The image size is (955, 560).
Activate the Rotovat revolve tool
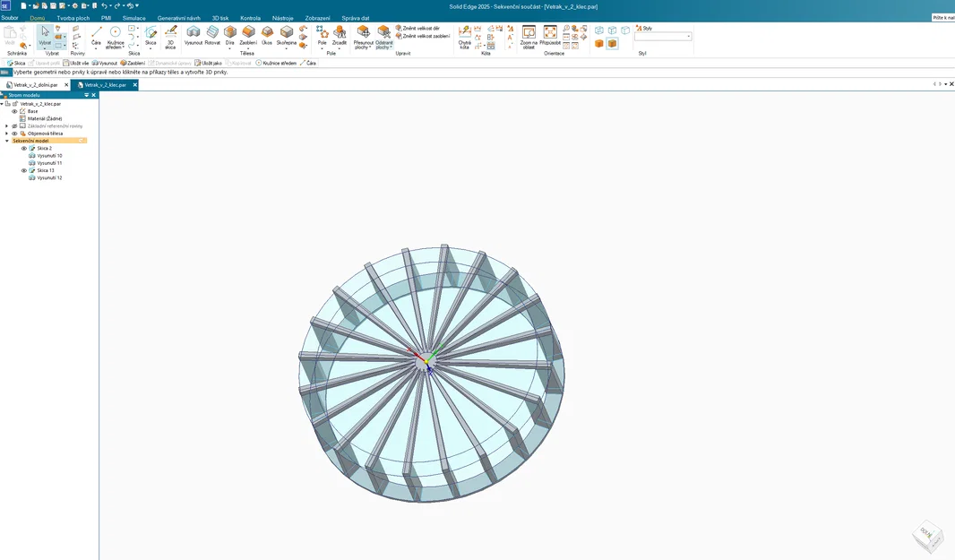212,35
